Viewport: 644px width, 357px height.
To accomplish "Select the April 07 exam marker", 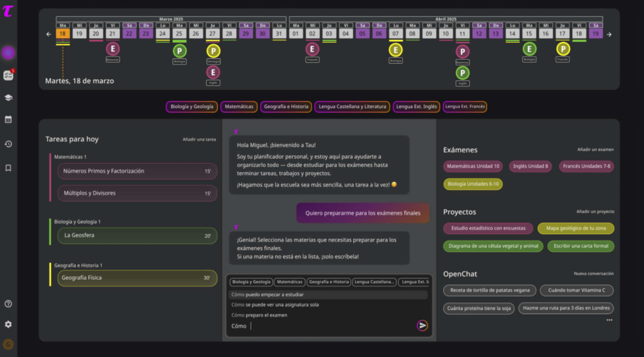I will point(396,50).
